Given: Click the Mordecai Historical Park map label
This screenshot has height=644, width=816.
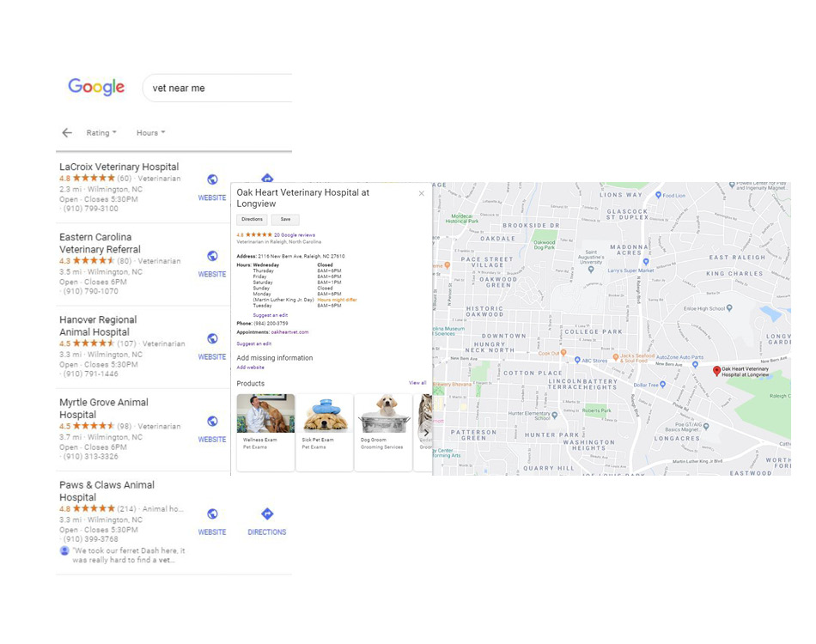Looking at the screenshot, I should point(461,218).
